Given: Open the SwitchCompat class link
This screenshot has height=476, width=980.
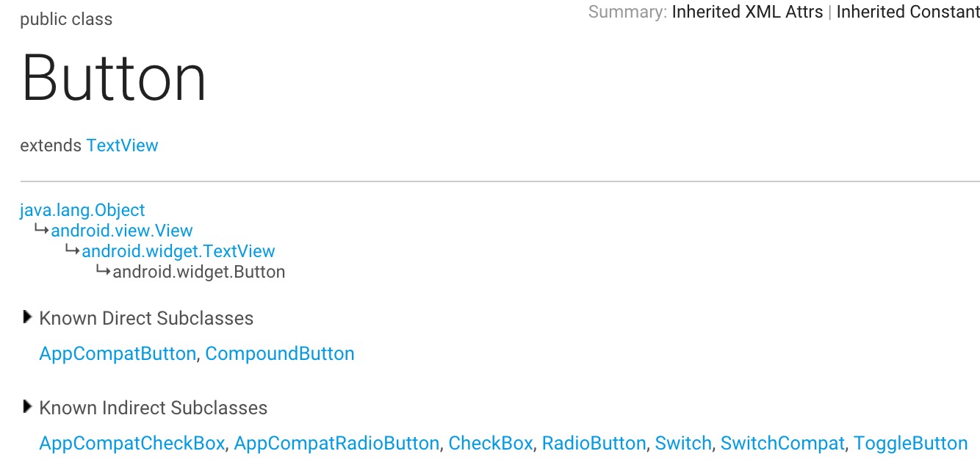Looking at the screenshot, I should [783, 444].
